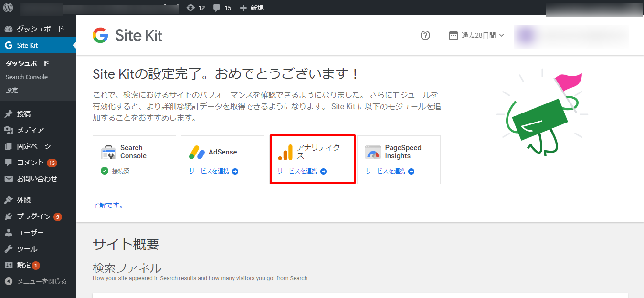Click the Search Console module icon
The image size is (644, 298).
tap(109, 152)
